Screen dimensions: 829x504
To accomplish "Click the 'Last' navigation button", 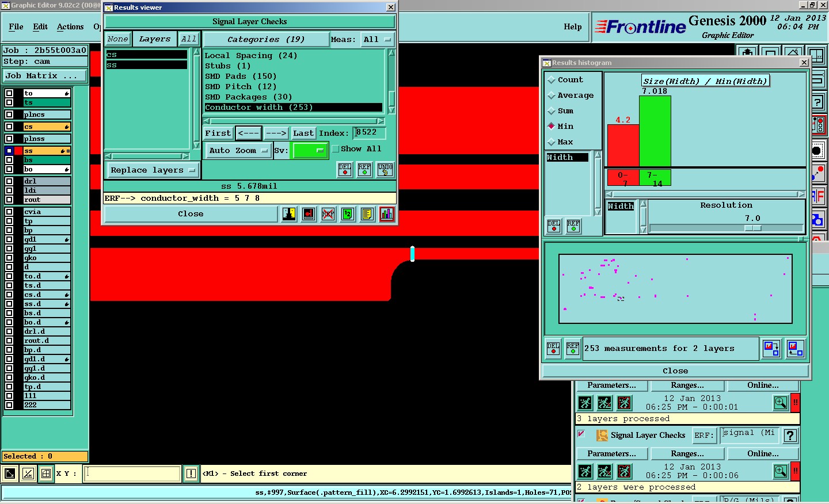I will pos(303,133).
